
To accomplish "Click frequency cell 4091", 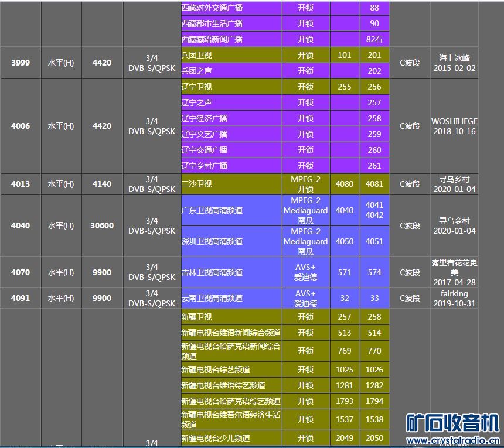I will point(21,298).
